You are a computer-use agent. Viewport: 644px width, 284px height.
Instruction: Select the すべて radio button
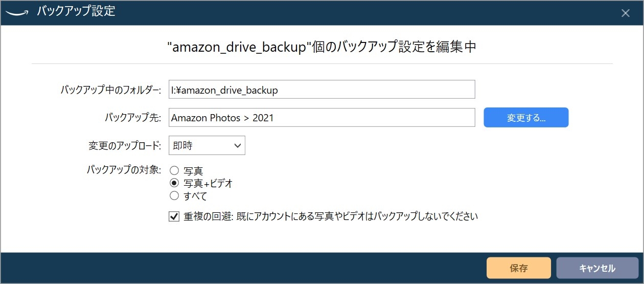tap(174, 195)
